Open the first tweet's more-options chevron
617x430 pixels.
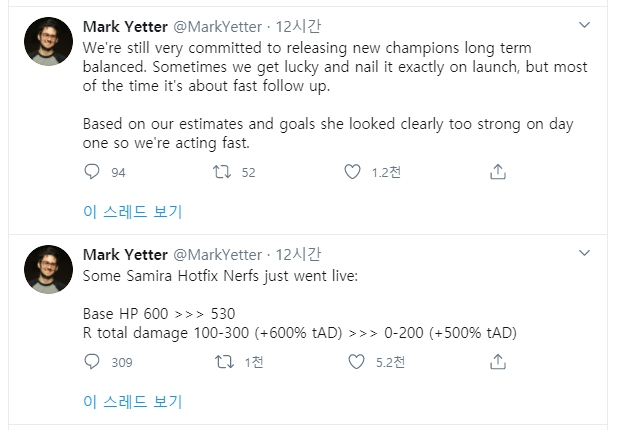(x=585, y=23)
